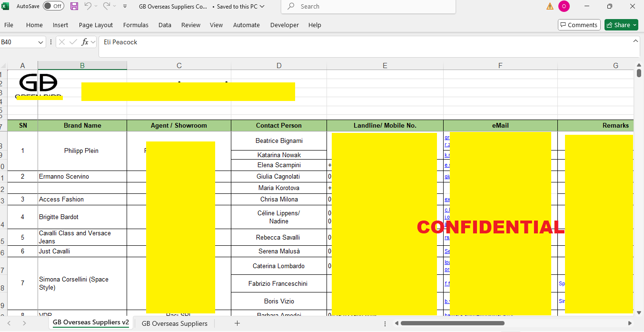Click the Save icon in title bar
644x332 pixels.
pyautogui.click(x=74, y=6)
